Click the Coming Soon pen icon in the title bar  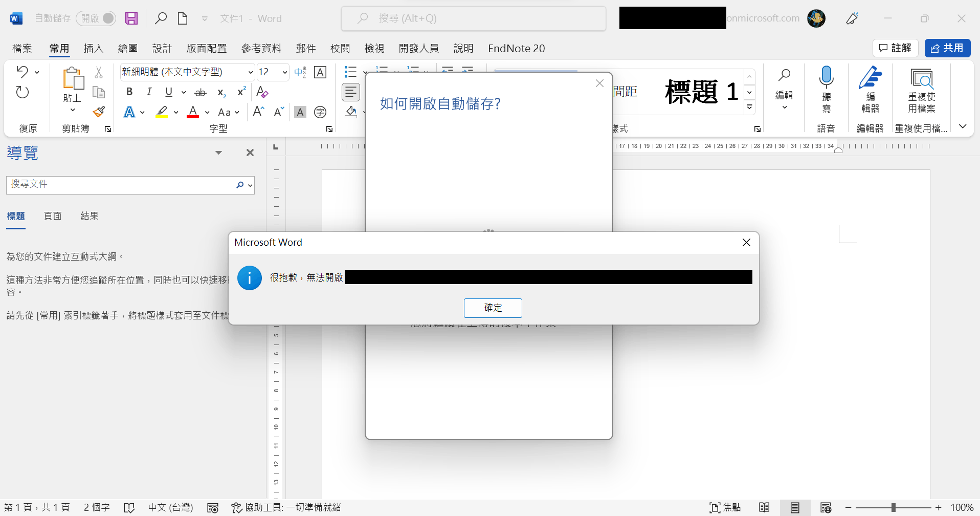tap(852, 18)
